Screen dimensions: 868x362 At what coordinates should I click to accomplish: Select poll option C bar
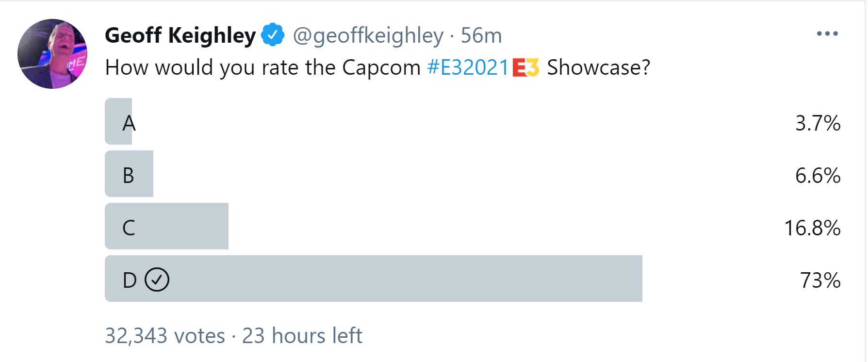(x=166, y=226)
